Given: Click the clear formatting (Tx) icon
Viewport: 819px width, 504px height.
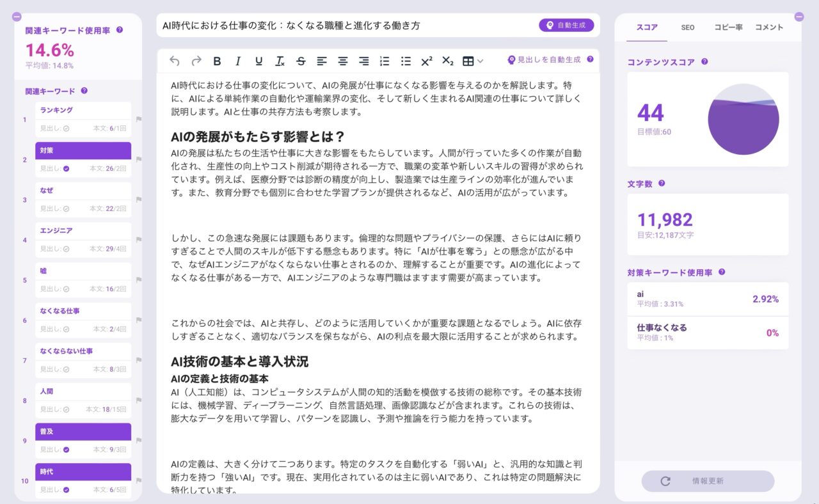Looking at the screenshot, I should pos(279,61).
